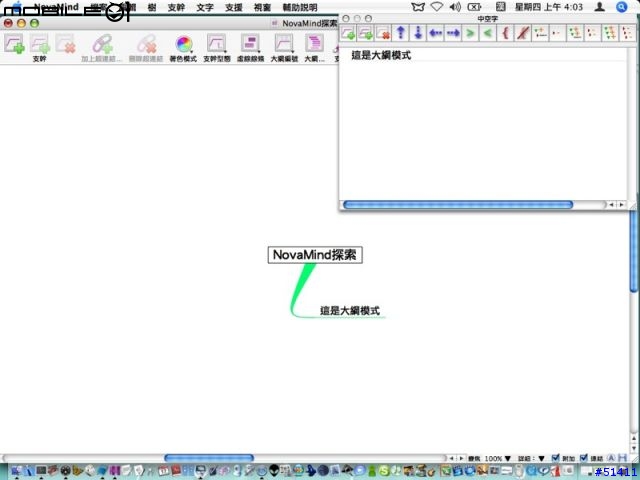Open the 視窗 menu
640x480 pixels.
[262, 7]
